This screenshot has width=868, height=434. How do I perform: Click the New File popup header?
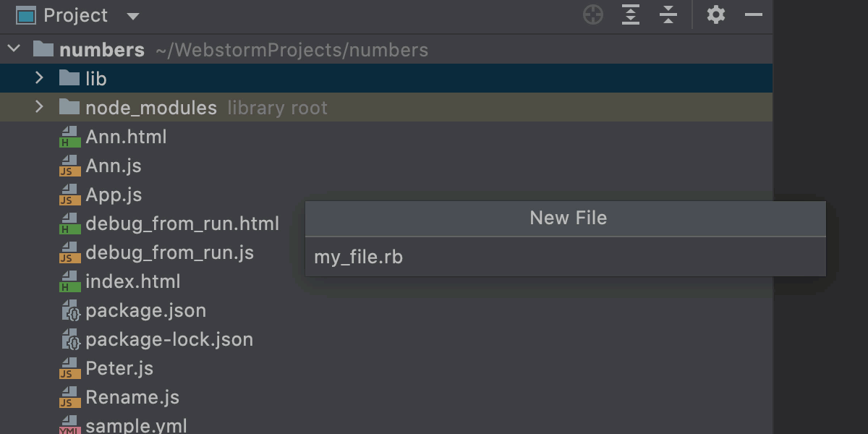566,218
